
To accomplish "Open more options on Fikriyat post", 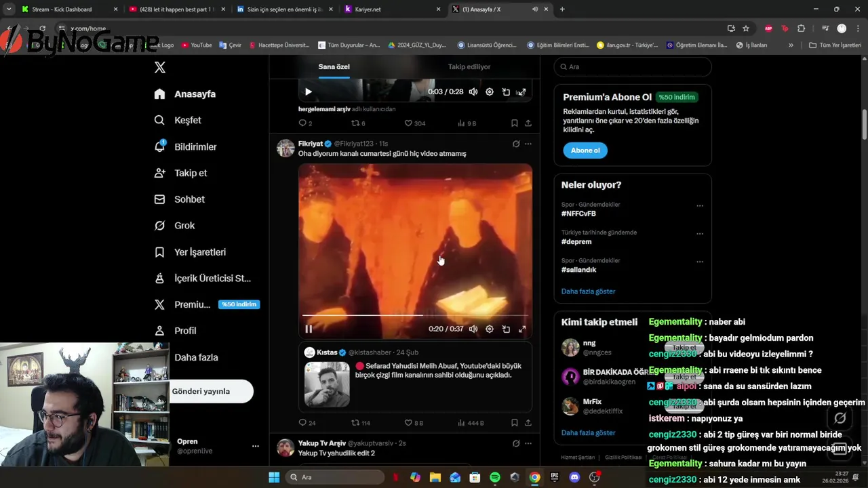I will (x=528, y=144).
